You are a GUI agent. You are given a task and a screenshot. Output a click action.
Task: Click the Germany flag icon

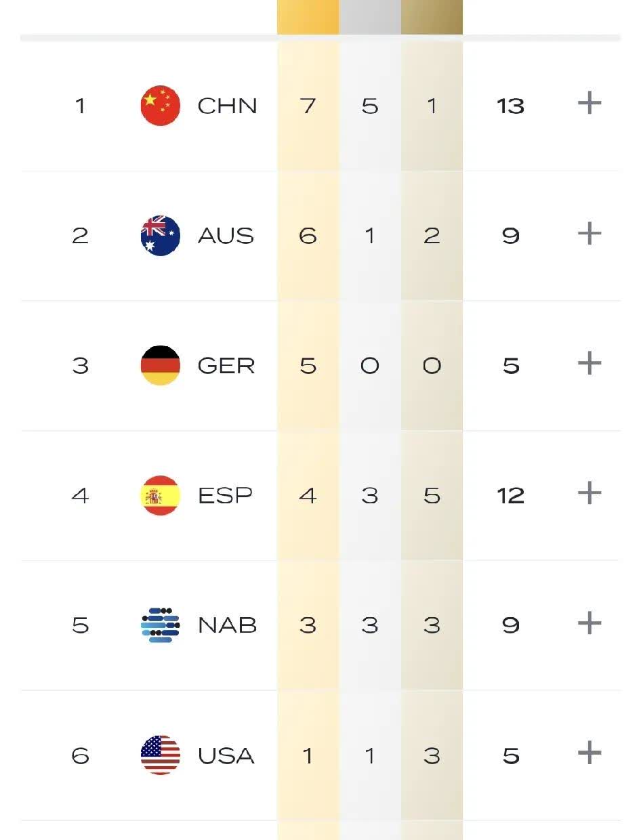click(161, 366)
